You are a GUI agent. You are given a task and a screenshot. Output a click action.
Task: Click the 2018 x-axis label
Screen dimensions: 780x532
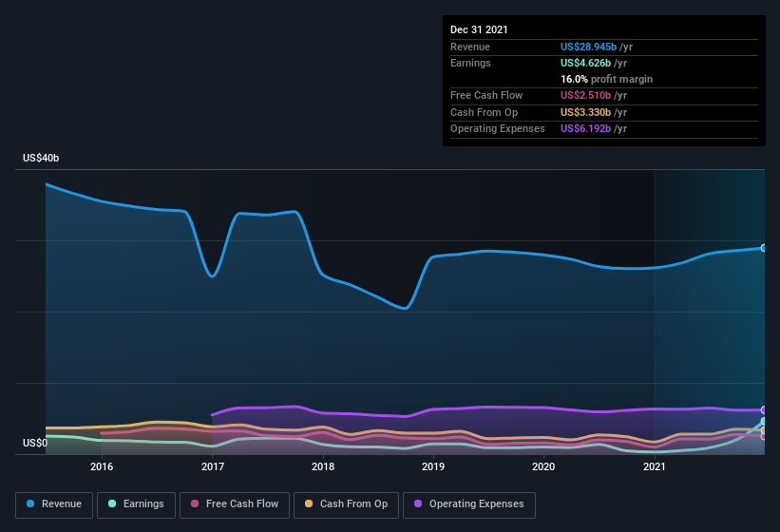[323, 466]
